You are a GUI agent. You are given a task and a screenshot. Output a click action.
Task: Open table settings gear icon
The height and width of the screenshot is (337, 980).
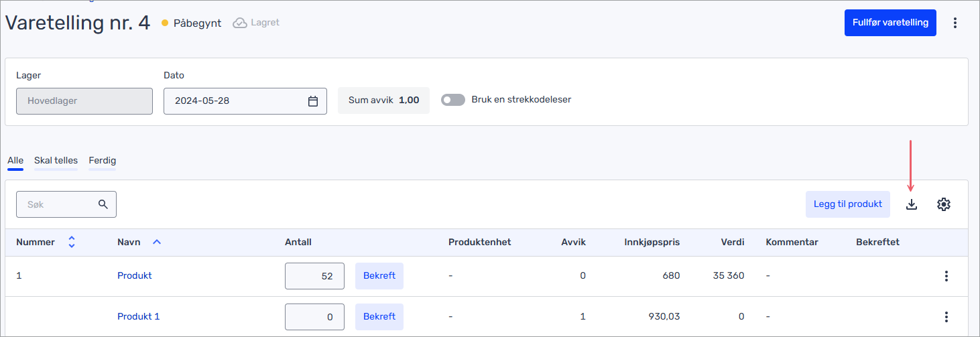[944, 204]
